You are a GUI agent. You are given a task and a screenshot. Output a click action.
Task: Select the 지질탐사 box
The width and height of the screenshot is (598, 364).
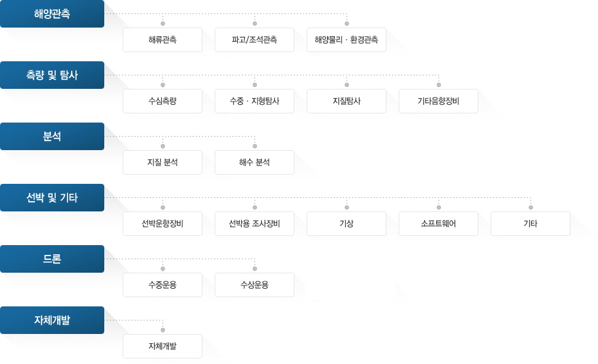pyautogui.click(x=347, y=101)
